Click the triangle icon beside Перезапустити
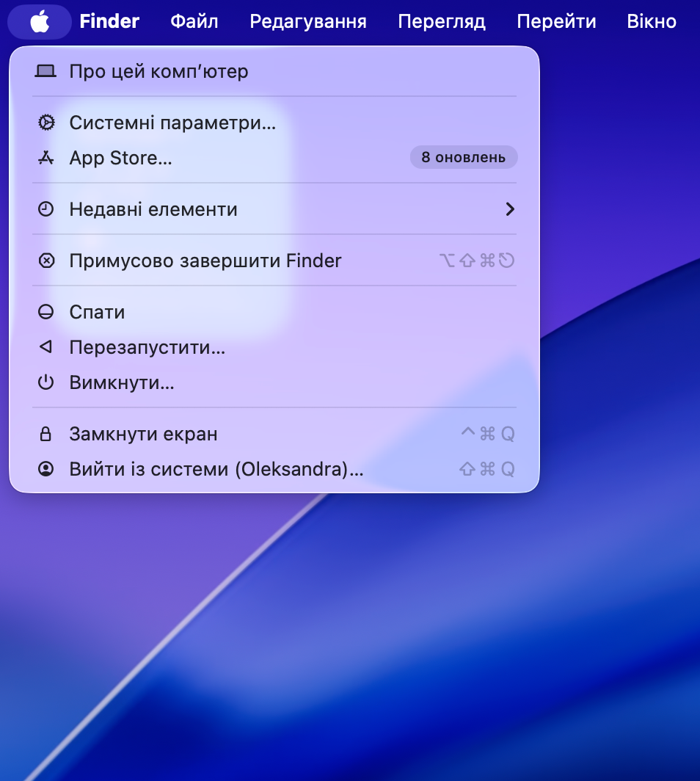Screen dimensions: 700x781 click(x=45, y=346)
